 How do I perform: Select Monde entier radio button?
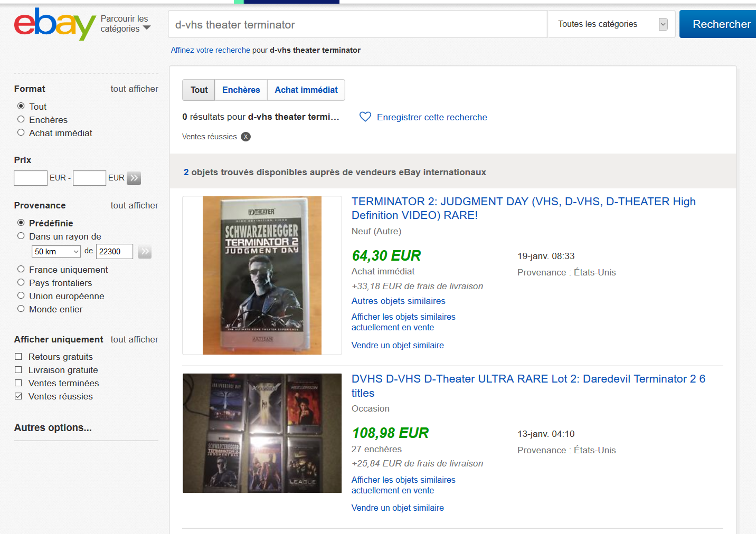point(21,309)
